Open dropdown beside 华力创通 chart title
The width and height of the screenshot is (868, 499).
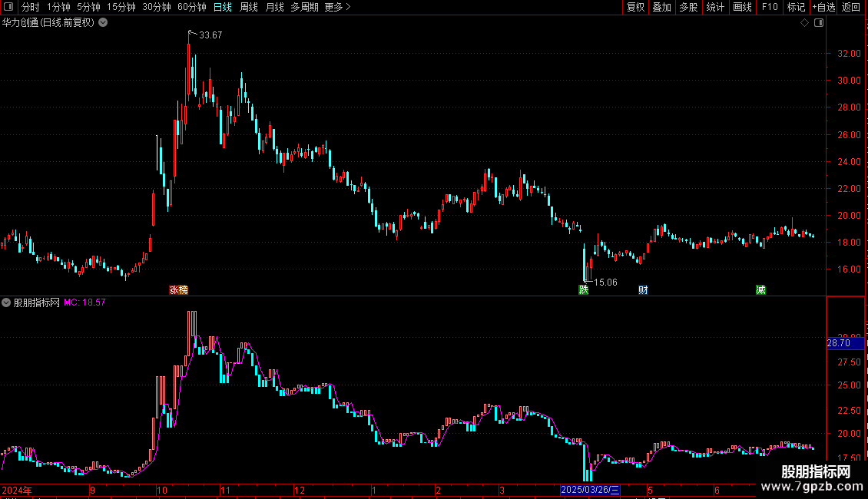[x=103, y=23]
